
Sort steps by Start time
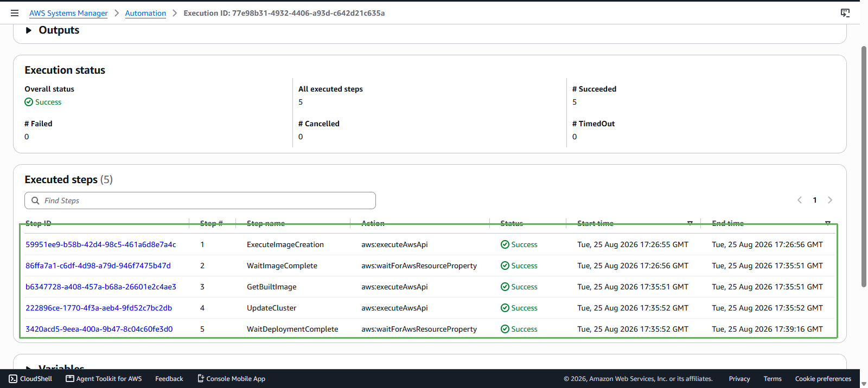pyautogui.click(x=690, y=223)
